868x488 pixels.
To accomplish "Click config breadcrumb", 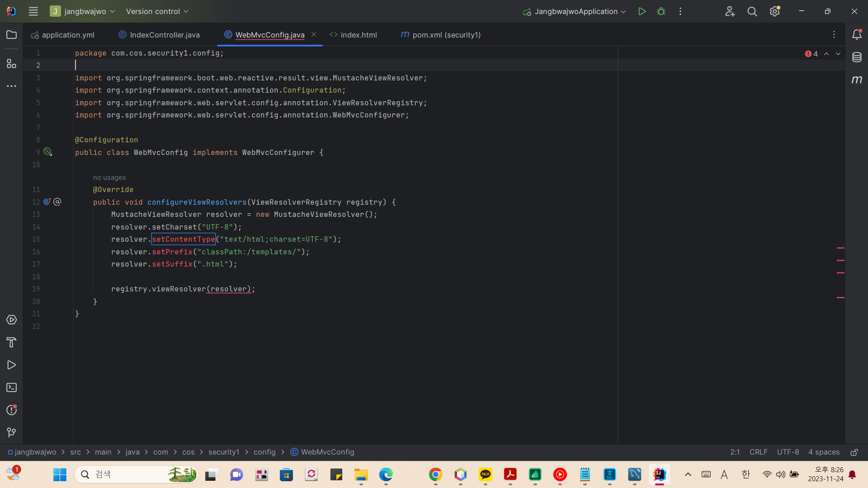I will pos(264,452).
